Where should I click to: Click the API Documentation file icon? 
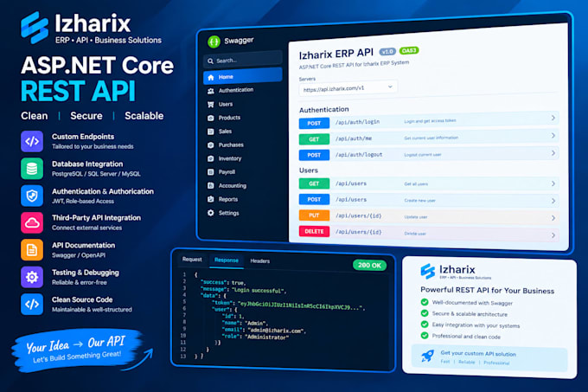(32, 250)
